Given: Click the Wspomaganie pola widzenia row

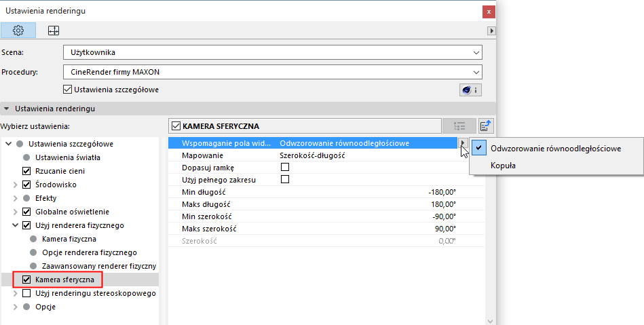Looking at the screenshot, I should pyautogui.click(x=313, y=143).
